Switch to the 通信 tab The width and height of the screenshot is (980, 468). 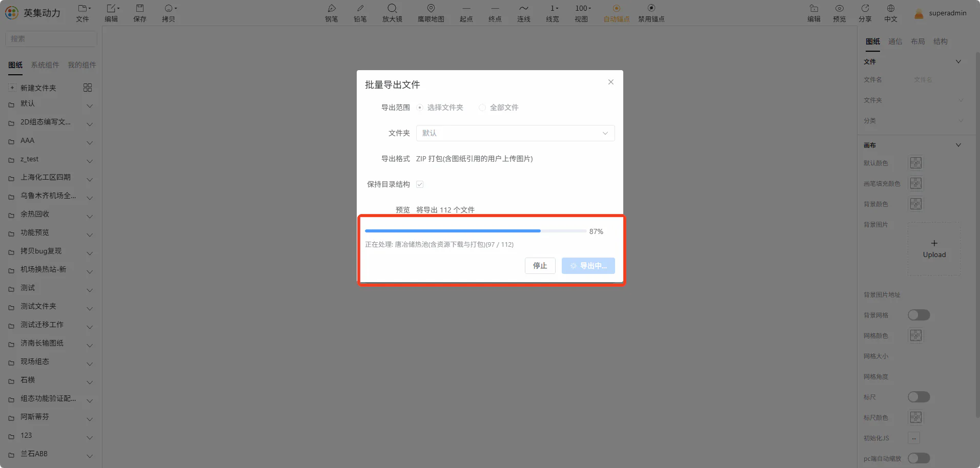[x=895, y=41]
